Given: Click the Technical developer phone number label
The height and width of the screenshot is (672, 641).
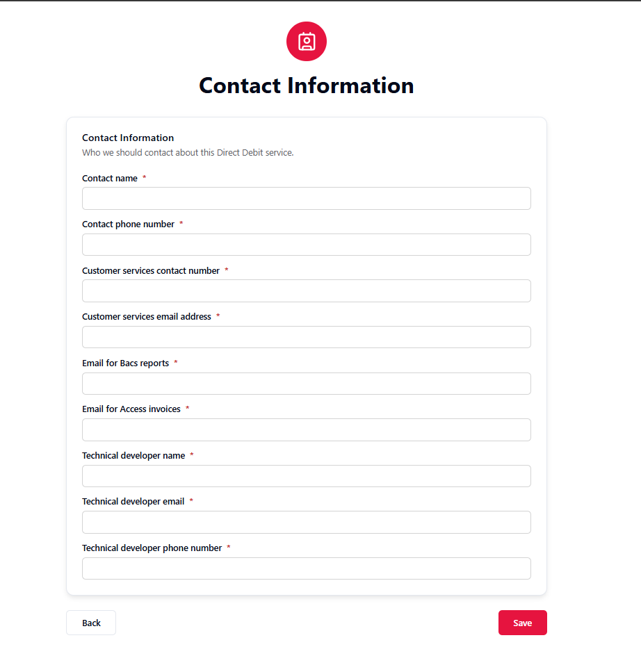Looking at the screenshot, I should pyautogui.click(x=152, y=548).
